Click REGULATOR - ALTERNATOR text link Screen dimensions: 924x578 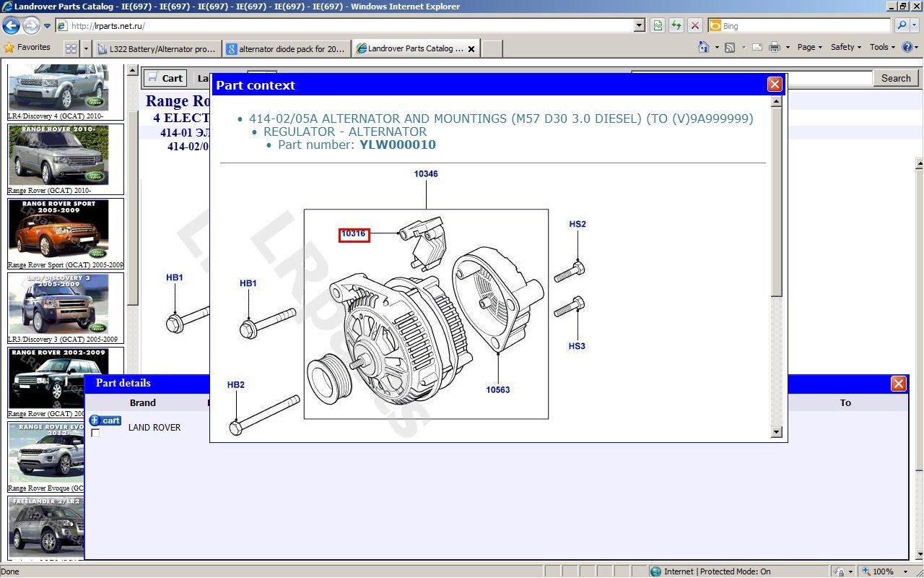coord(345,131)
